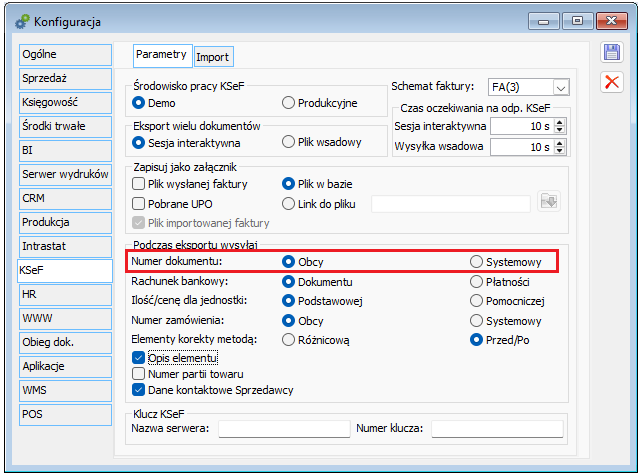Switch to the Import tab
Screen dimensions: 642x476
point(212,57)
